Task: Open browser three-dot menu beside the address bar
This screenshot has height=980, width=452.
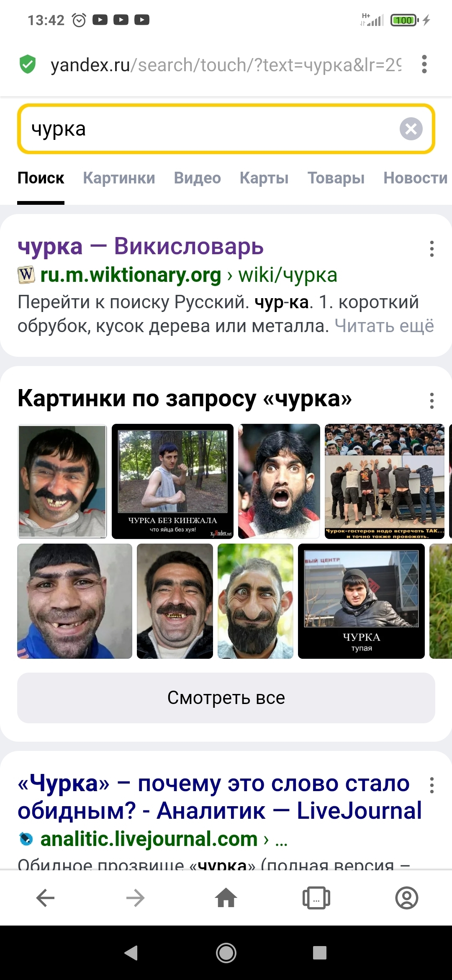Action: [424, 64]
